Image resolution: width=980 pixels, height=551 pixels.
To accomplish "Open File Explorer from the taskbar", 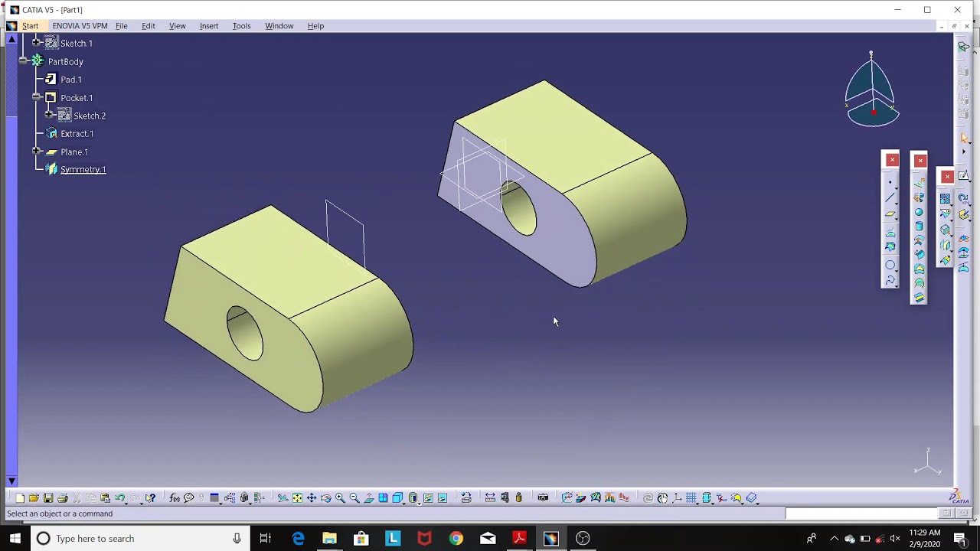I will coord(329,539).
